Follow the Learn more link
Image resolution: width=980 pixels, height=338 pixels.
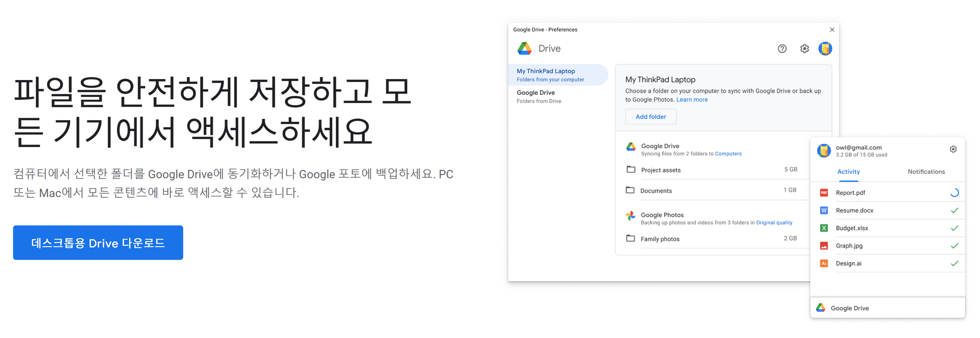click(692, 99)
